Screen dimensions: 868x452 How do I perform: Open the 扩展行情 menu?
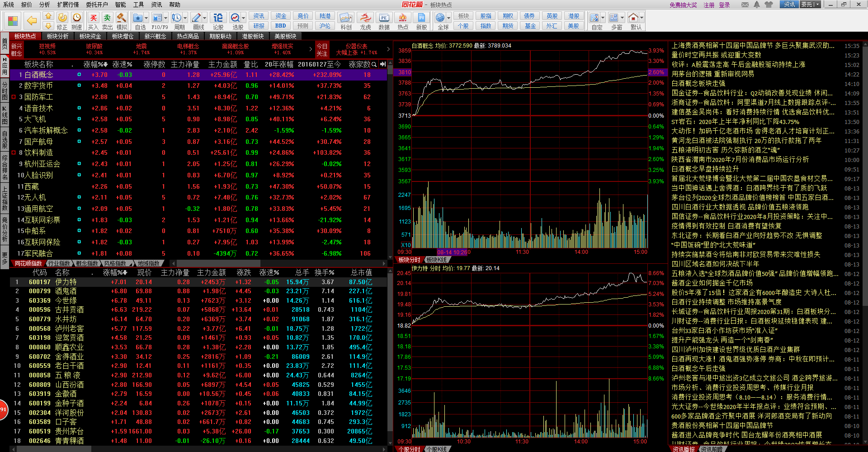pyautogui.click(x=68, y=5)
